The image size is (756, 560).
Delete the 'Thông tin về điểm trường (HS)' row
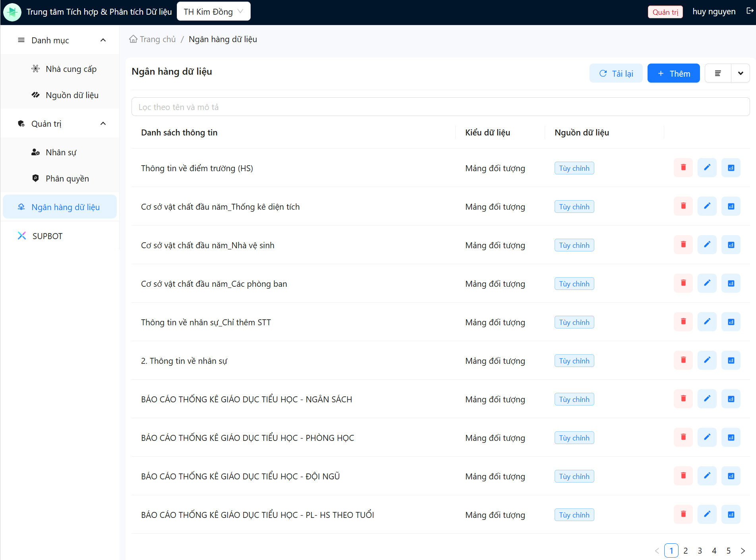(683, 168)
